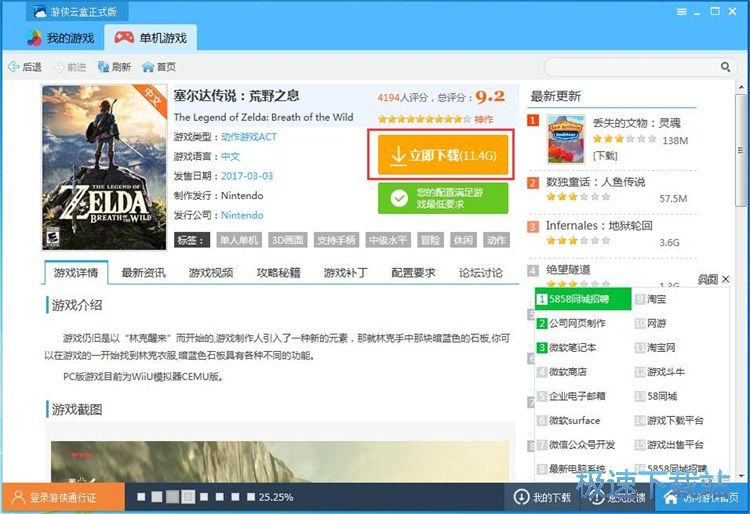Open the 最新资讯 tab
Image resolution: width=750 pixels, height=514 pixels.
tap(143, 273)
